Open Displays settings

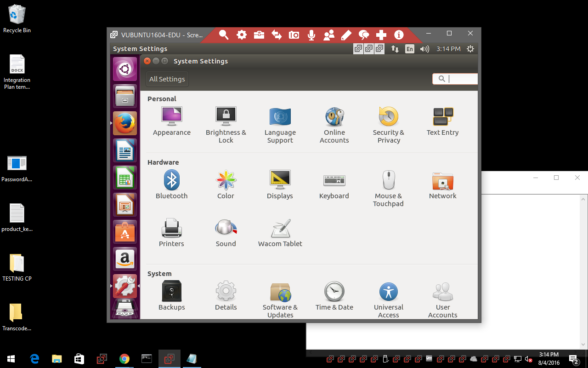(280, 184)
